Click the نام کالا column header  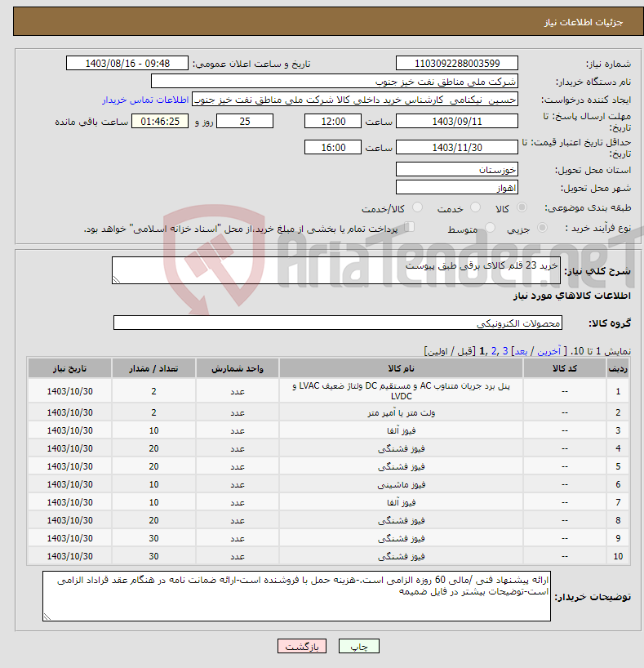pyautogui.click(x=401, y=368)
